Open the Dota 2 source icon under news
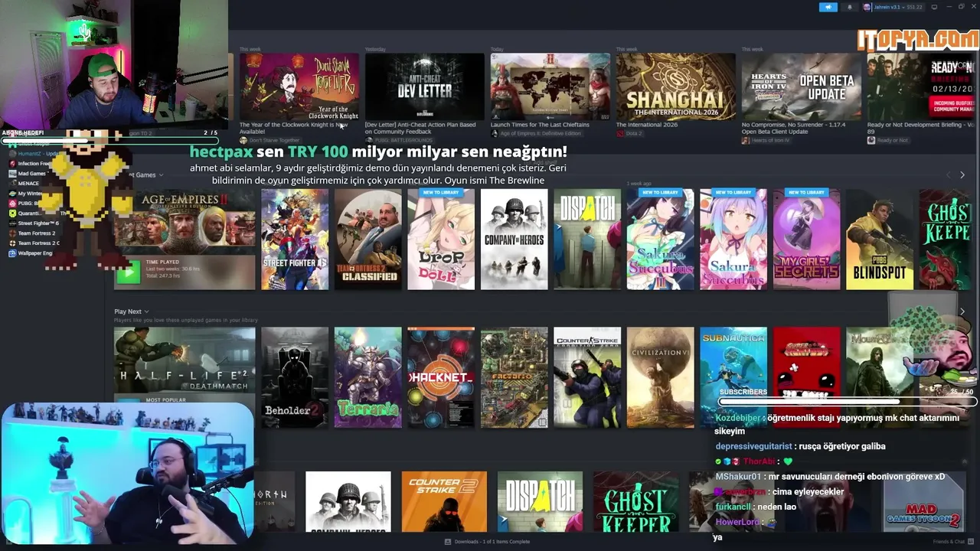Viewport: 980px width, 551px height. (x=620, y=134)
